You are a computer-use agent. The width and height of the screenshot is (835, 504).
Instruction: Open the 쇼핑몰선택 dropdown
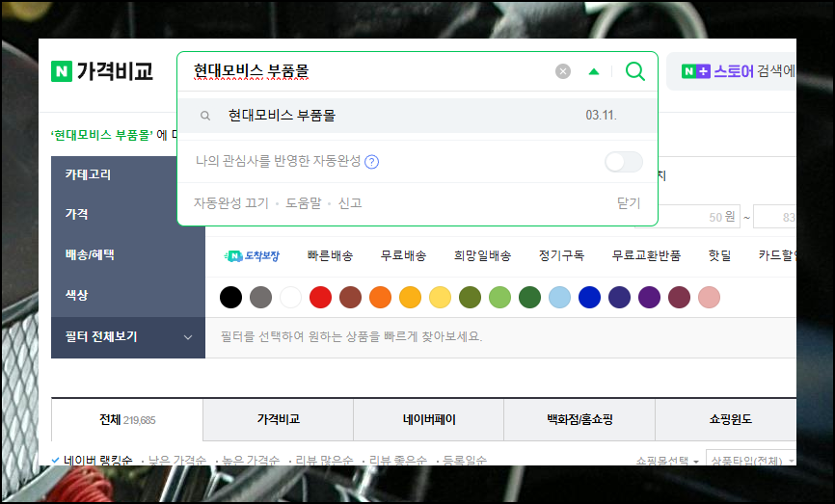[666, 461]
